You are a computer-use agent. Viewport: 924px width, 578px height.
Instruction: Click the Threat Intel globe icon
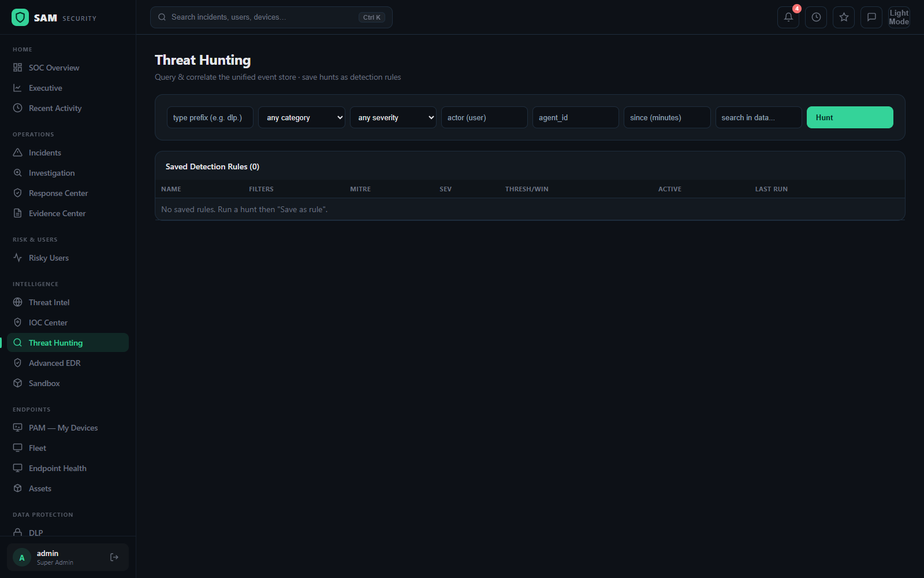[x=18, y=302]
